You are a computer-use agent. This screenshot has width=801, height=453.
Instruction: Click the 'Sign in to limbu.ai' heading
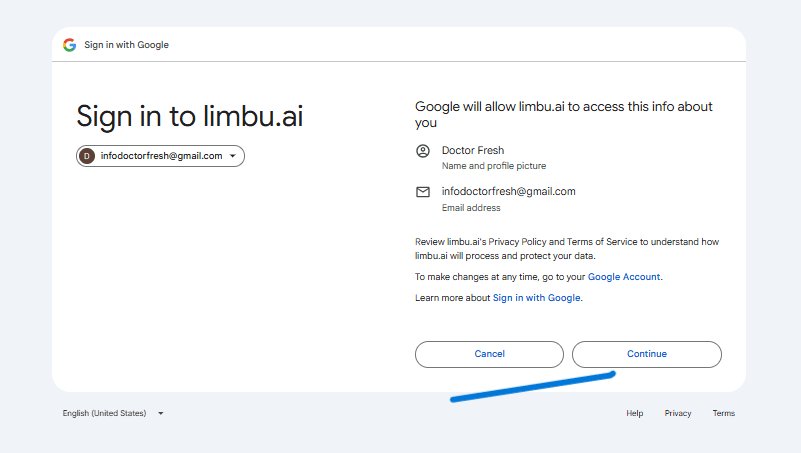coord(190,116)
